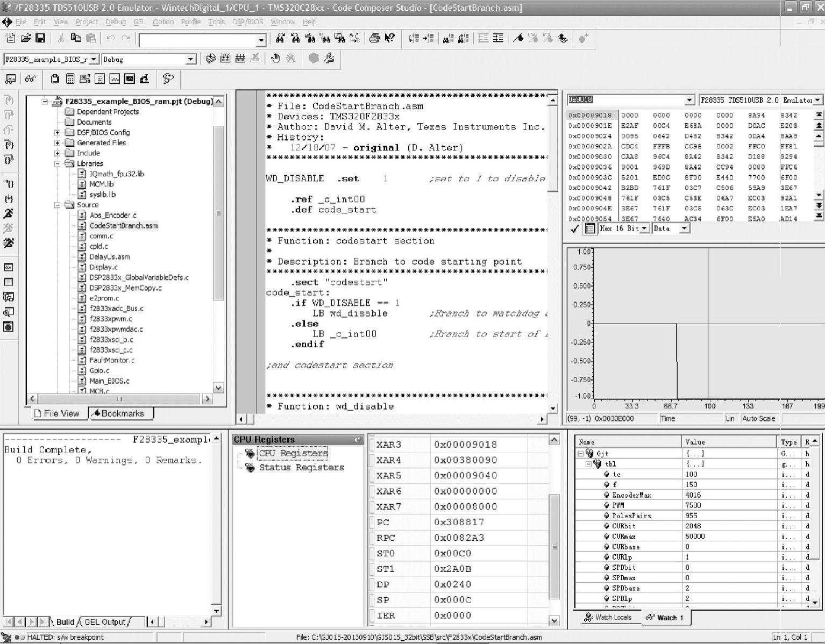Collapse the Gjt variable in watch window
The image size is (825, 644).
tap(580, 454)
